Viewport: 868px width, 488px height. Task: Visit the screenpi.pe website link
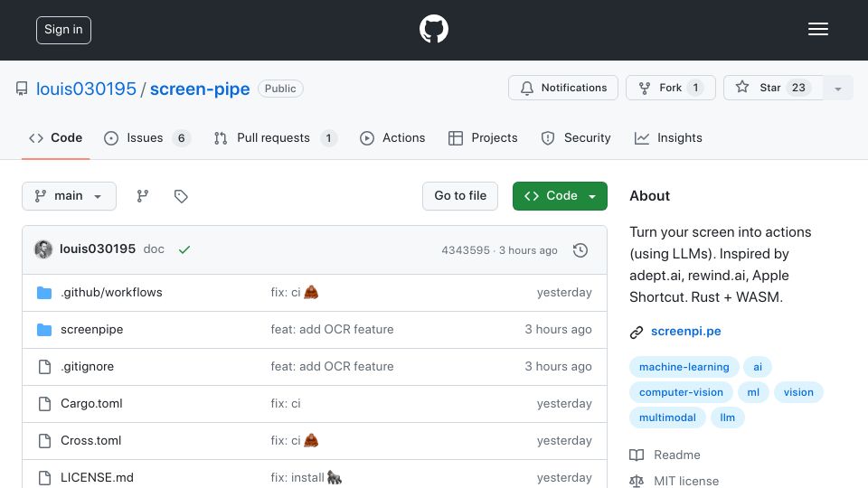[x=686, y=332]
